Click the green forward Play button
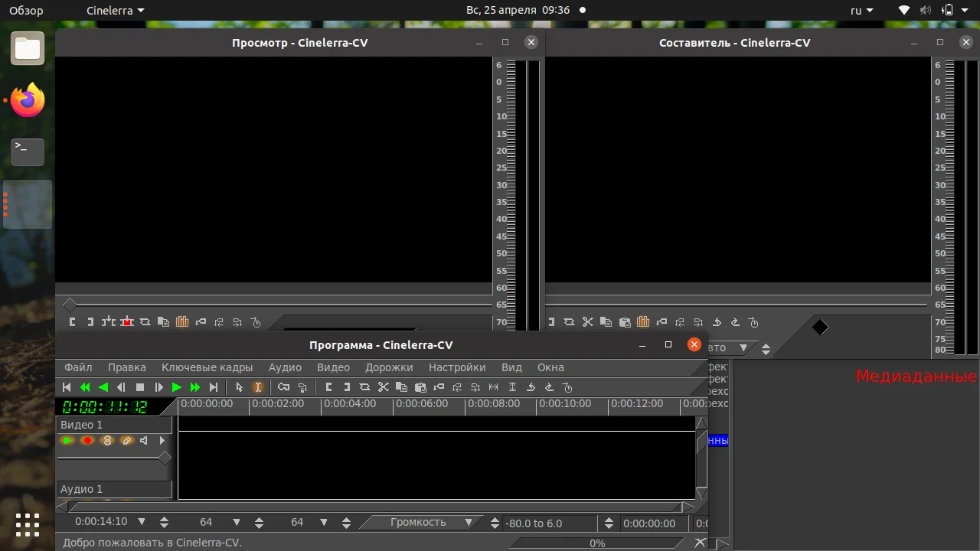Screen dimensions: 980x551 [x=177, y=387]
